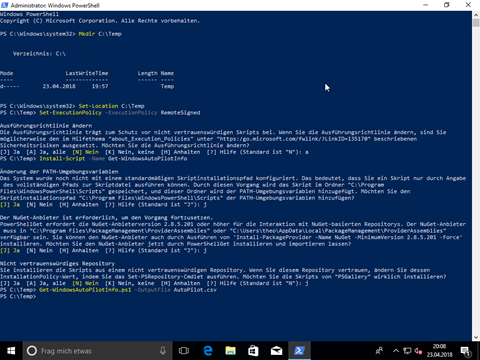Click the 'AutoPilot.csv' output file name
The image size is (480, 360).
pos(195,290)
